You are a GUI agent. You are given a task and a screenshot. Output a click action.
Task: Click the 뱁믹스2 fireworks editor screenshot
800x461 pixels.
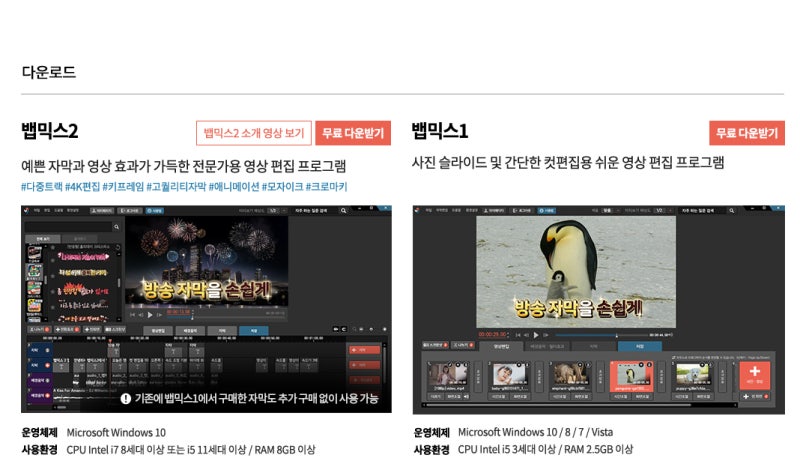click(206, 309)
